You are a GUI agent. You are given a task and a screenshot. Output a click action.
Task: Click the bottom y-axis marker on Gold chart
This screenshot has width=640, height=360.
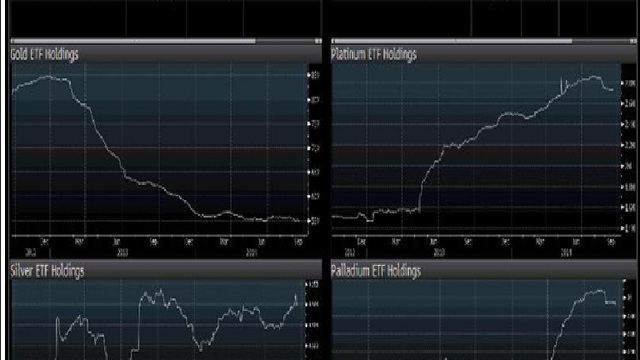pos(314,221)
